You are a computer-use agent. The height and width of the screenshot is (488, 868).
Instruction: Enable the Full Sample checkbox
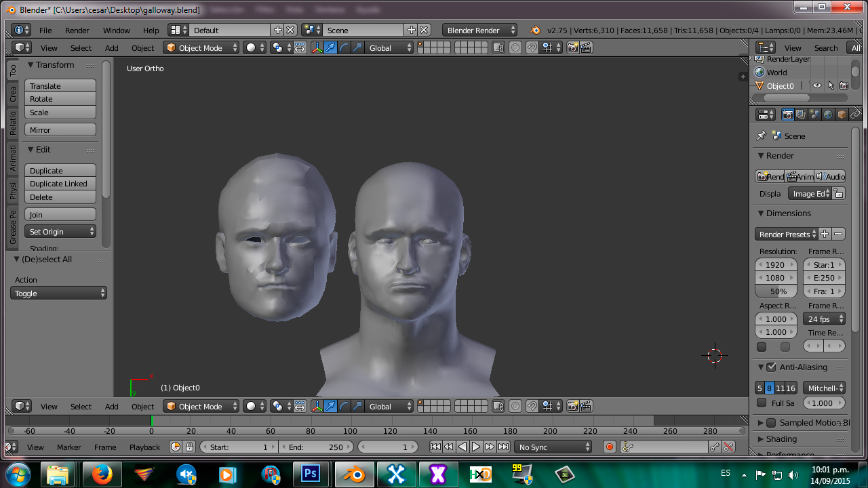pyautogui.click(x=762, y=403)
